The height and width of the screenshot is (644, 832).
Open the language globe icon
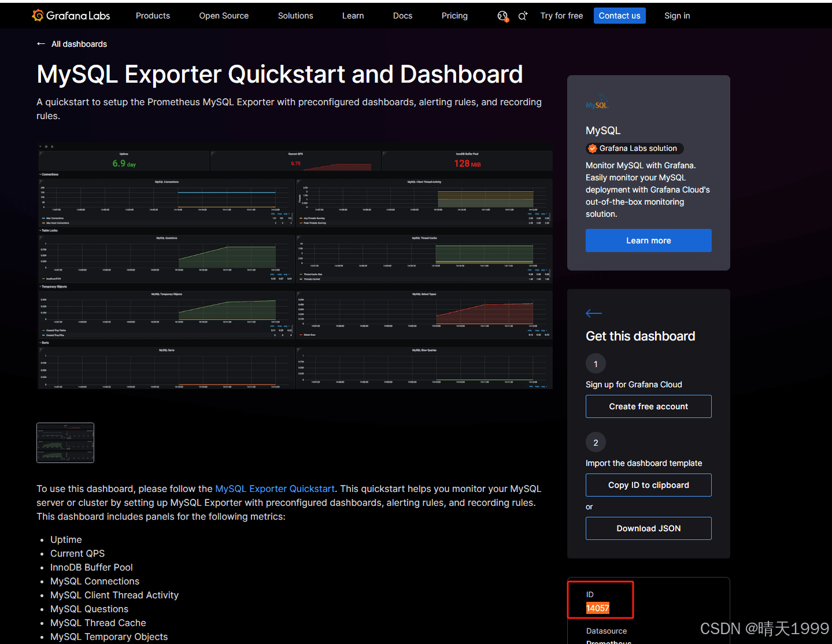click(502, 16)
